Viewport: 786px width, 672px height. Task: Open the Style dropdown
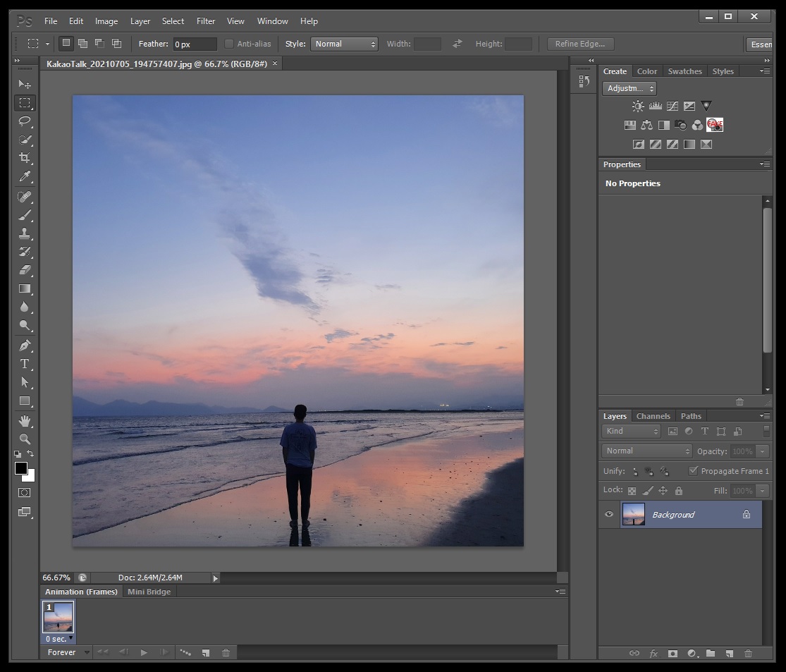point(344,44)
